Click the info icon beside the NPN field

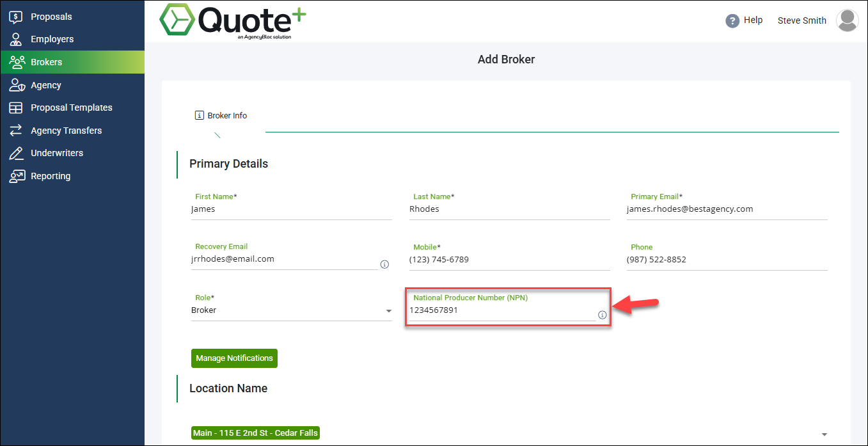click(x=601, y=315)
